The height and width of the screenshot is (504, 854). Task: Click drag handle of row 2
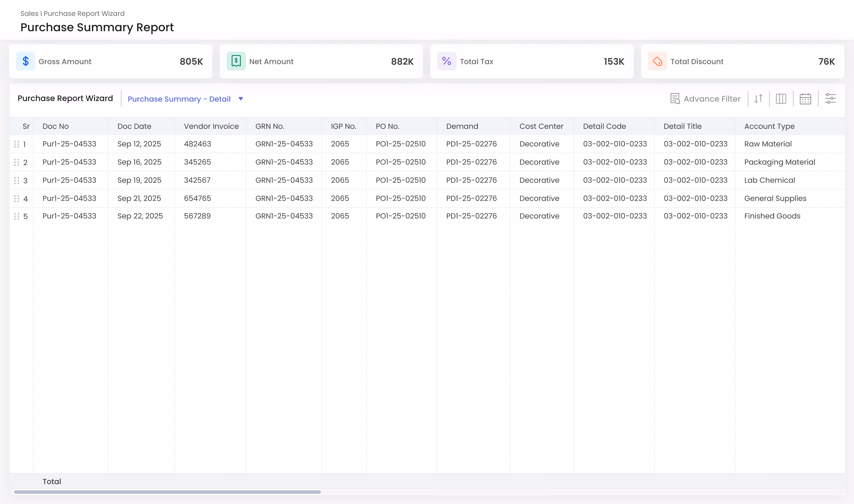point(17,162)
